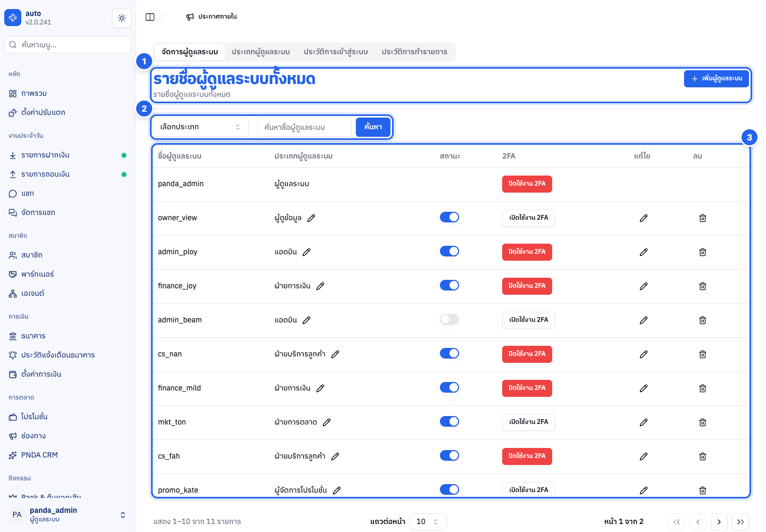Disable the status switch for owner_view

[x=449, y=217]
